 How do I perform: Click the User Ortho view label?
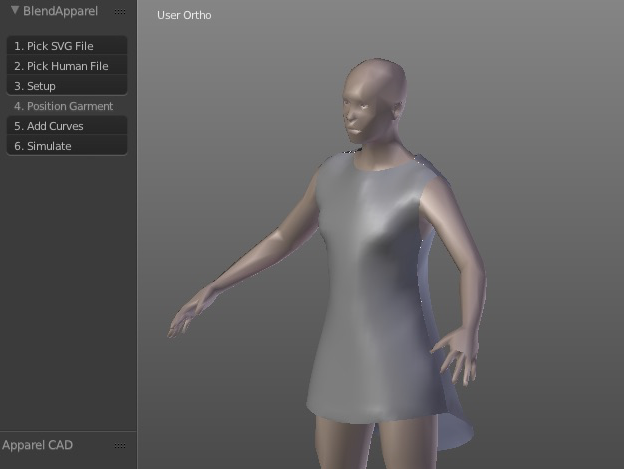[184, 15]
